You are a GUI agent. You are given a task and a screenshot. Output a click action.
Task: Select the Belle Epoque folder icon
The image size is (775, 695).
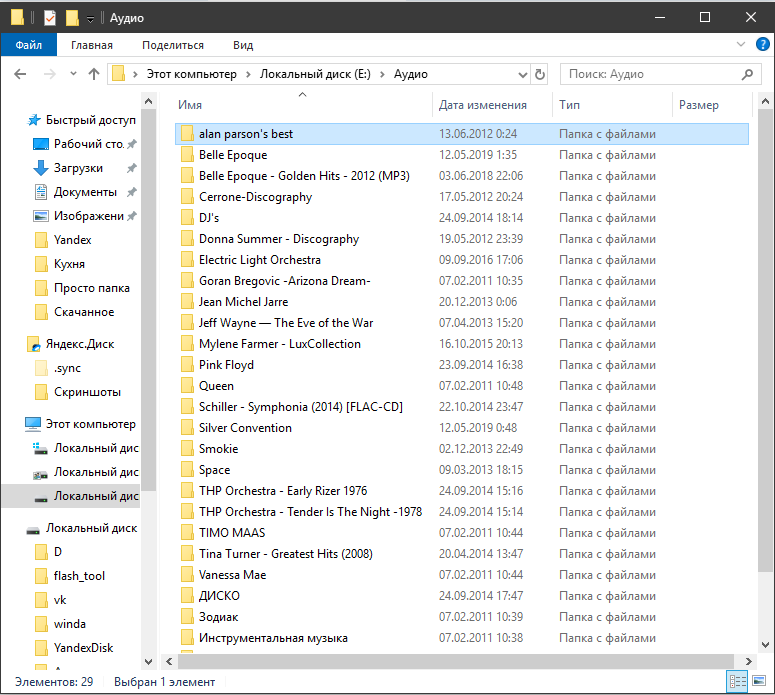tap(187, 155)
